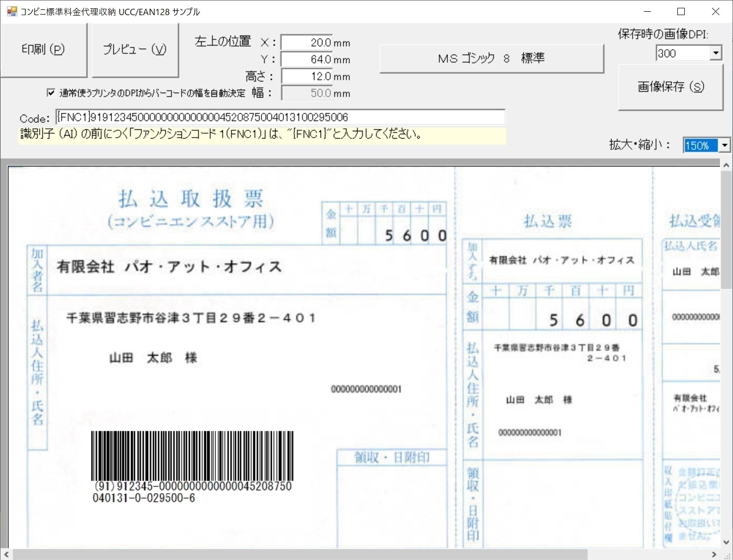Screen dimensions: 733x560
Task: Click inside the Code input field
Action: 281,117
